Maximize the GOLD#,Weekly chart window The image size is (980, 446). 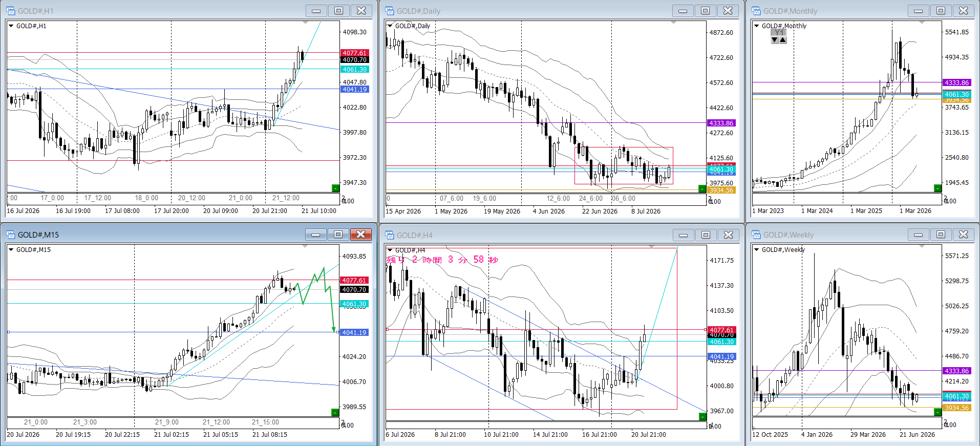[941, 235]
